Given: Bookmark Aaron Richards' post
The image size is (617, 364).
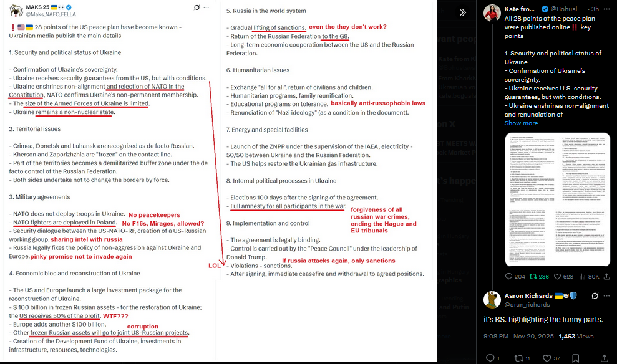Looking at the screenshot, I should coord(575,358).
